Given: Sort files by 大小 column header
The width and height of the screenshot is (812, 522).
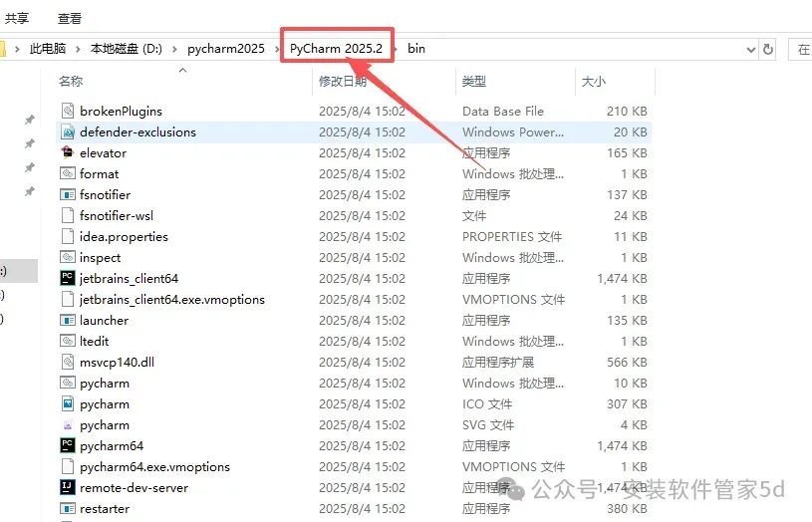Looking at the screenshot, I should (594, 82).
